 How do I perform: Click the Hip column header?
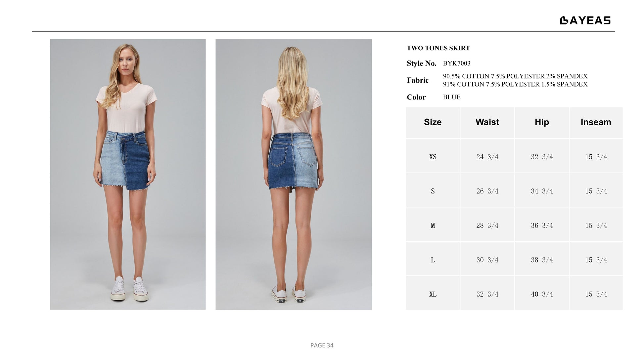(542, 122)
